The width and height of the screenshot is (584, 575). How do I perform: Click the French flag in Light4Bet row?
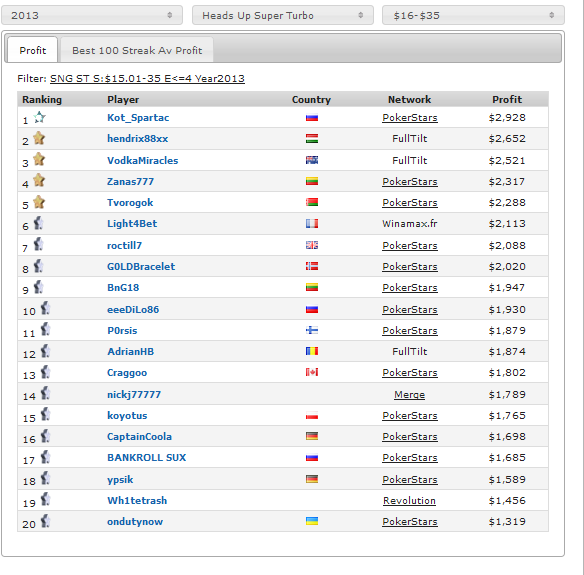point(312,223)
